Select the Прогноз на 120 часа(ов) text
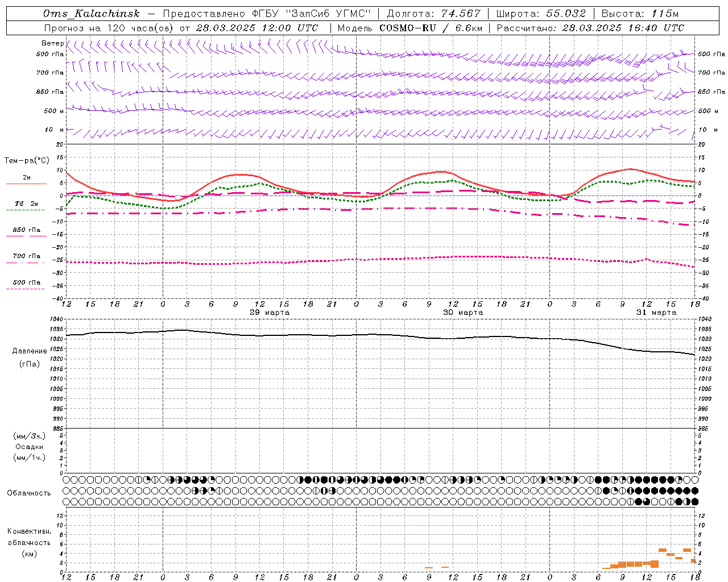 109,28
